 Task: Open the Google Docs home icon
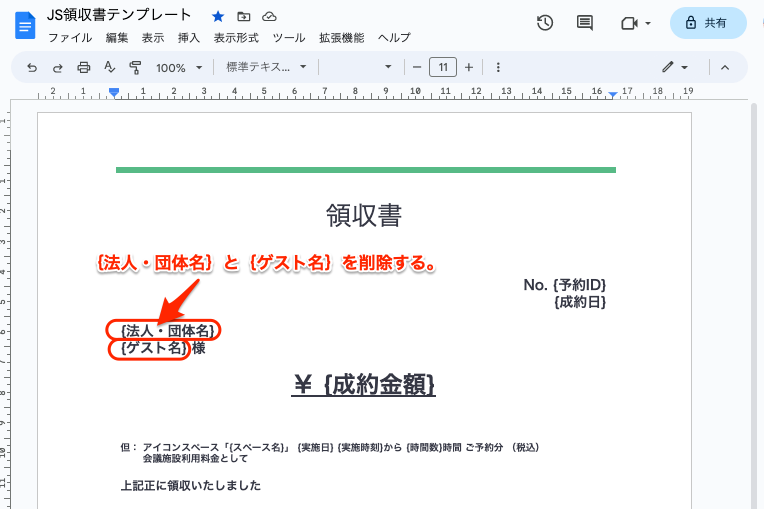pyautogui.click(x=25, y=25)
